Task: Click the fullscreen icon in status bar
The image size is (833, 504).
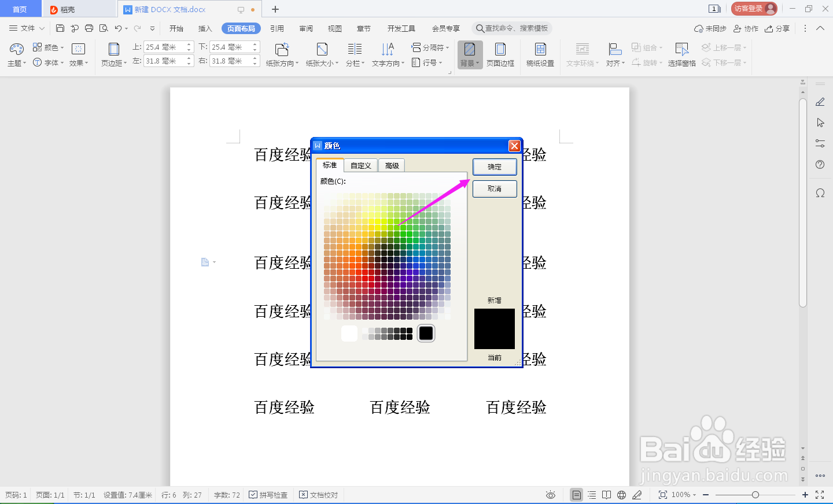Action: [820, 495]
